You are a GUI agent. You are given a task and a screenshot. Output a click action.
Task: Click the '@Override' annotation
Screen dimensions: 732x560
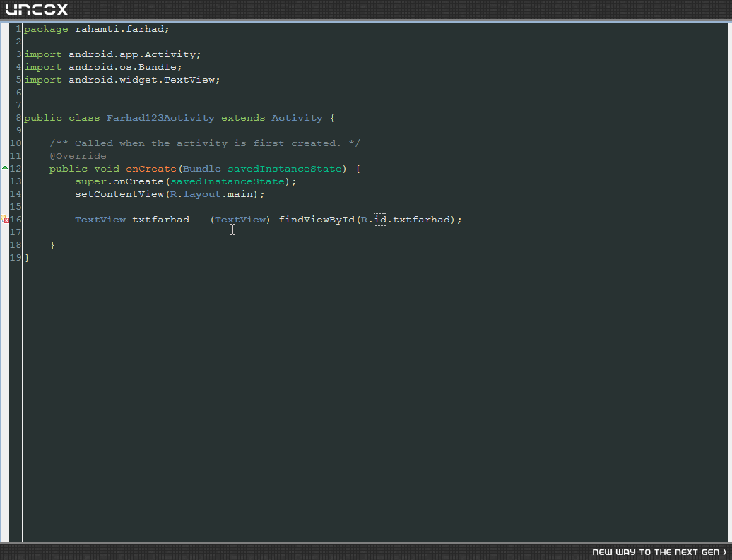[78, 156]
